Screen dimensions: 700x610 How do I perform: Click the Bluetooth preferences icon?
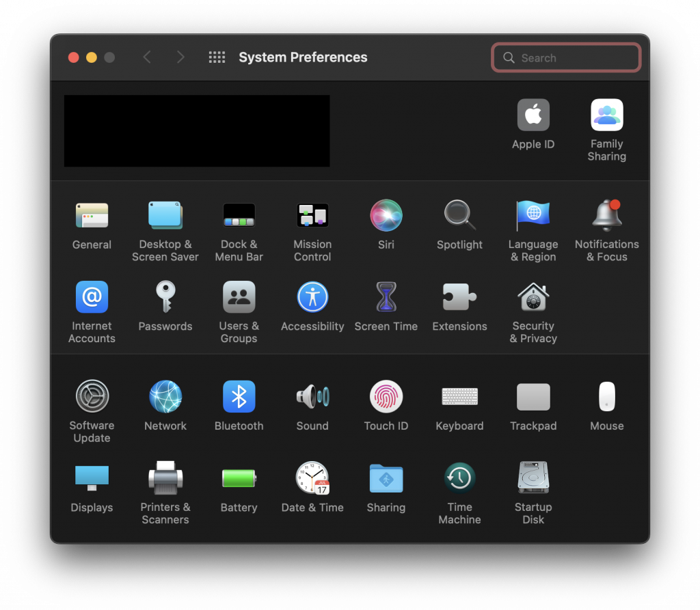(x=239, y=397)
